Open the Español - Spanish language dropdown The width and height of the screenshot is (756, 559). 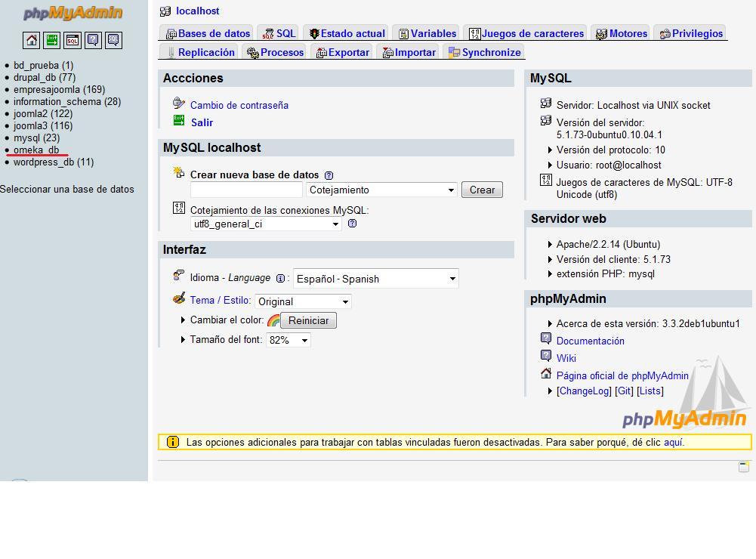(375, 279)
